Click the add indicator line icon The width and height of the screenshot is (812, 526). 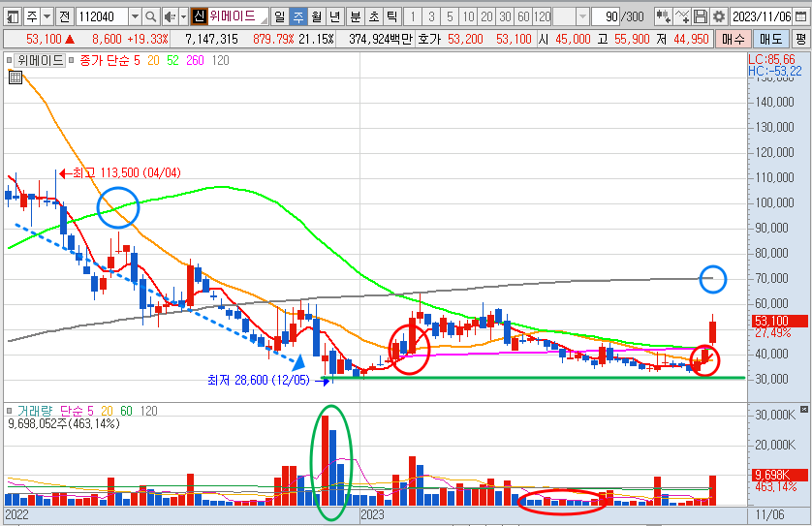(682, 17)
